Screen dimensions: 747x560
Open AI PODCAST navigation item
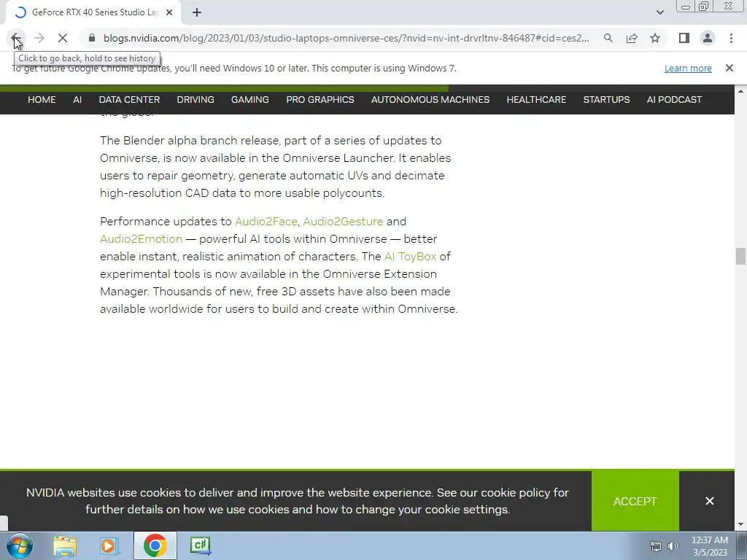pos(674,99)
